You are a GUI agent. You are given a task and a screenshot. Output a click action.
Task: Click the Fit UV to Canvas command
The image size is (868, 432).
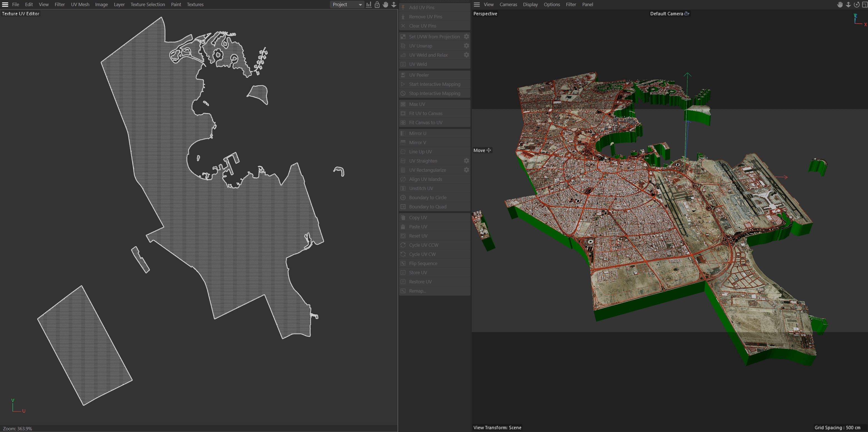[426, 113]
